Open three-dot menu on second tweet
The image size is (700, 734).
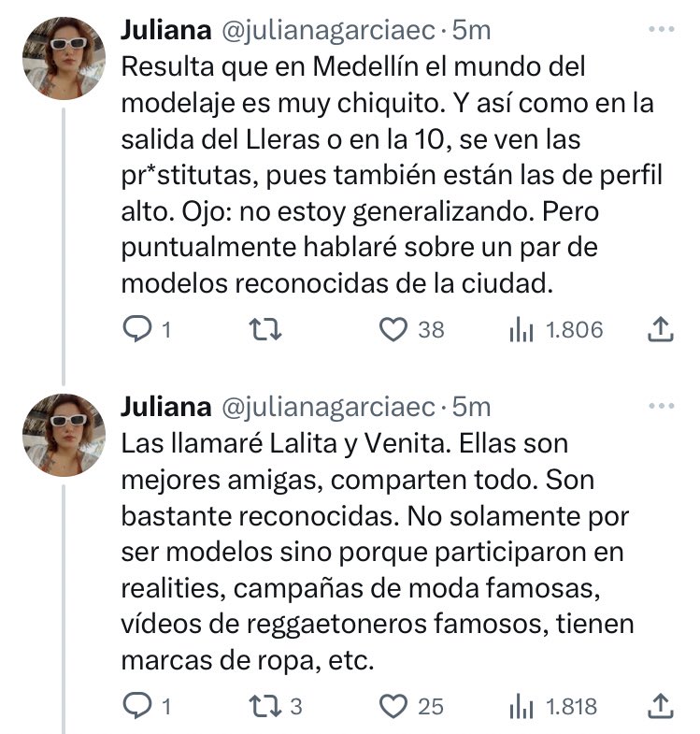(661, 407)
